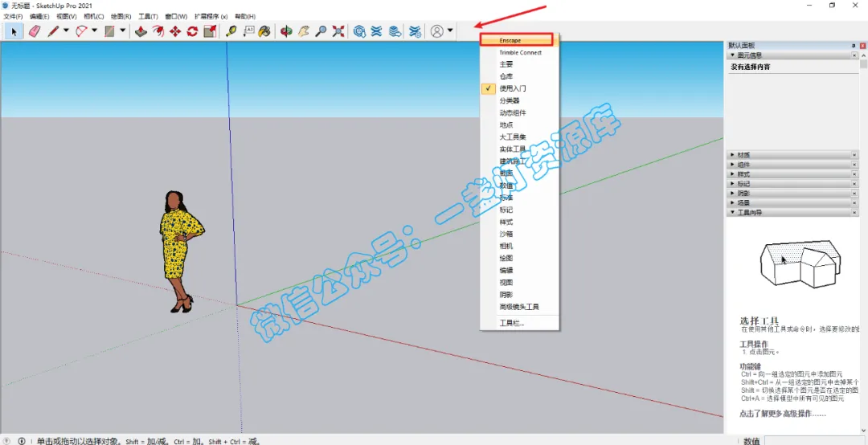Click the tray's vertical scrollbar up arrow
Viewport: 868px width, 445px height.
tap(863, 55)
